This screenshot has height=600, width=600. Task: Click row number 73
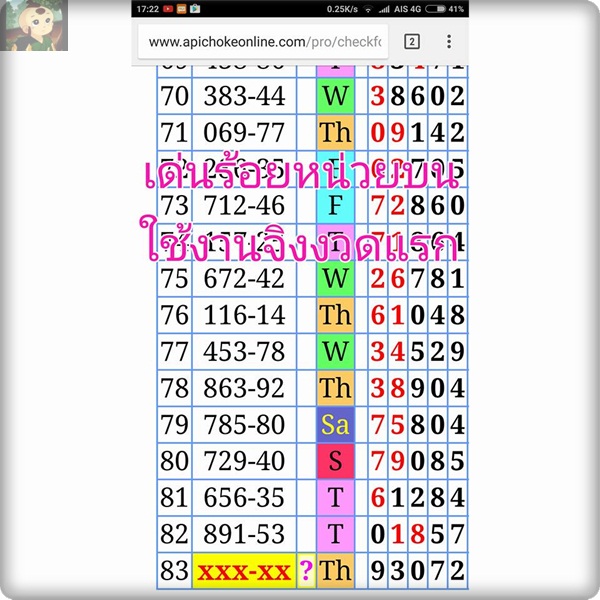pyautogui.click(x=174, y=205)
